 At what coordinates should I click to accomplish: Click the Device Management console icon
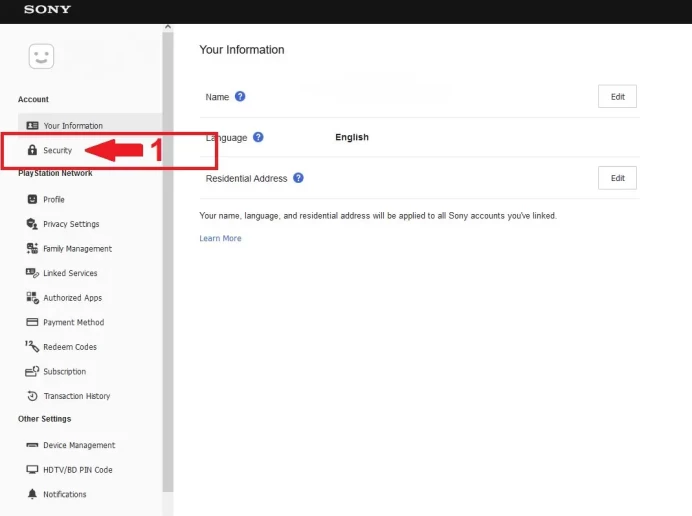click(32, 445)
